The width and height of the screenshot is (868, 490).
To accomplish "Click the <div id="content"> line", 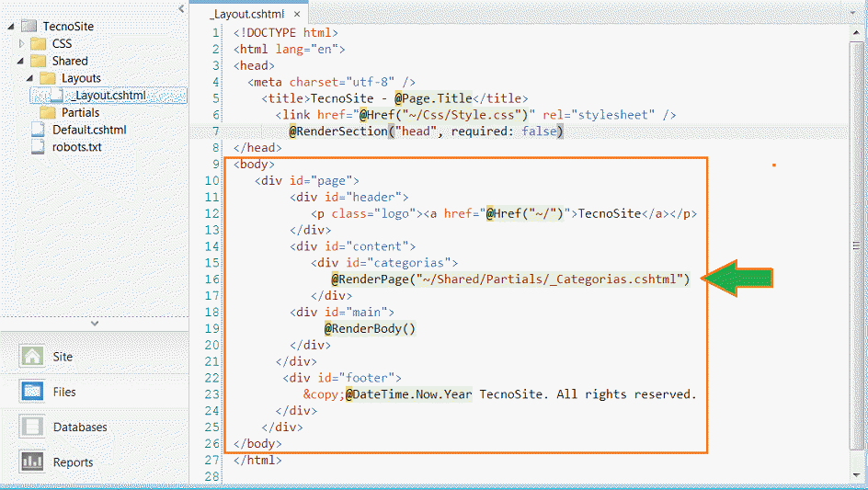I will pos(352,246).
